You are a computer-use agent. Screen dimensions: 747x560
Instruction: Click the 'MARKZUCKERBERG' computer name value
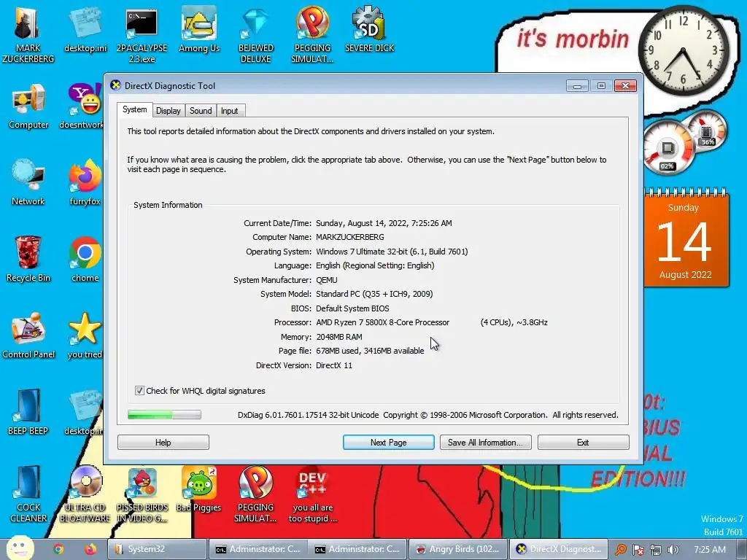(x=349, y=237)
